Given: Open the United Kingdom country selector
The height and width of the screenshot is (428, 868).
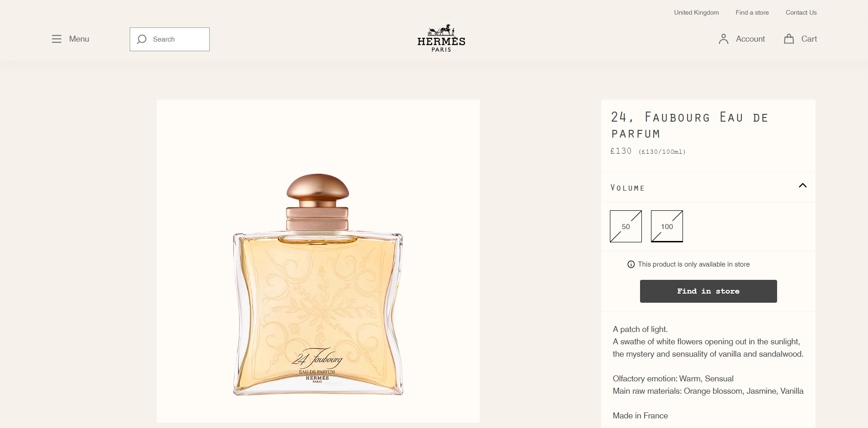Looking at the screenshot, I should [696, 12].
